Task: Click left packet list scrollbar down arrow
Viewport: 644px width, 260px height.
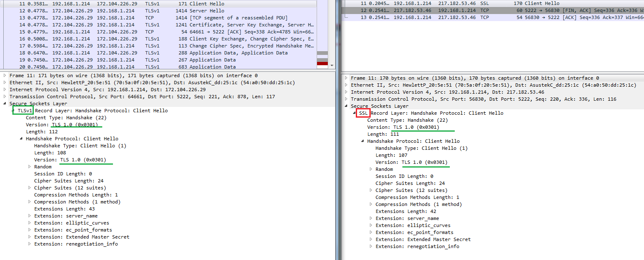Action: point(332,65)
